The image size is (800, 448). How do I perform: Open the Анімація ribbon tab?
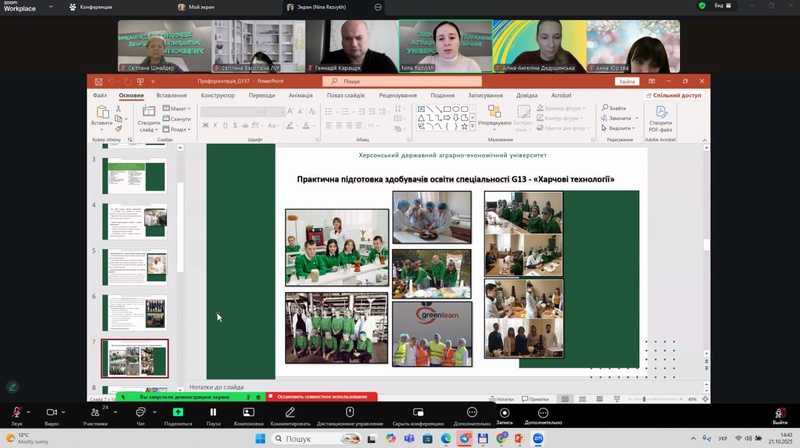pos(301,96)
